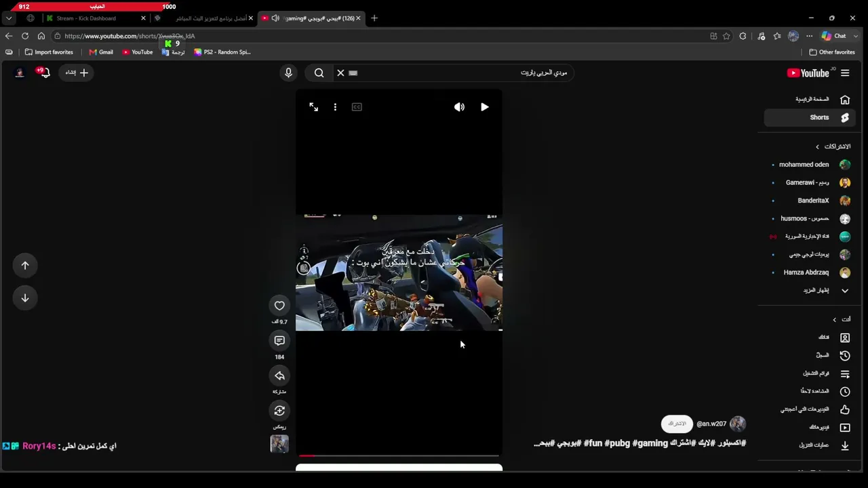Open Watch Later in sidebar
This screenshot has width=868, height=488.
coord(810,391)
